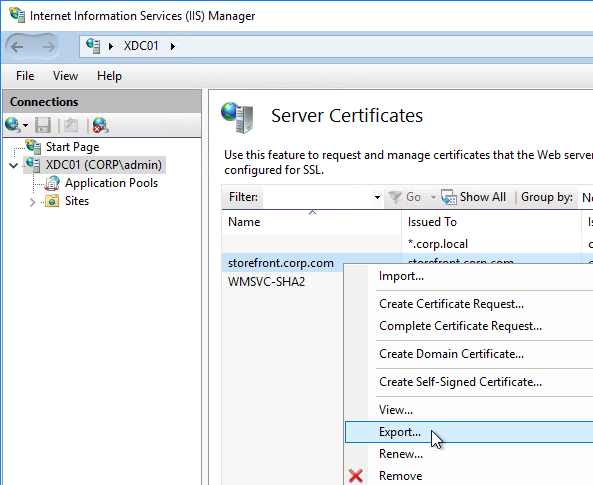The image size is (593, 485).
Task: Select the storefront.corp.com certificate row
Action: coord(281,263)
